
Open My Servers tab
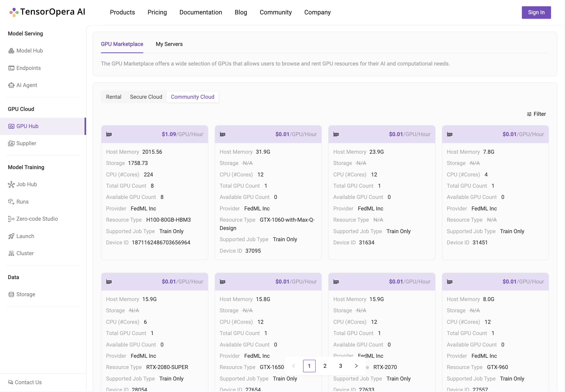[x=169, y=44]
